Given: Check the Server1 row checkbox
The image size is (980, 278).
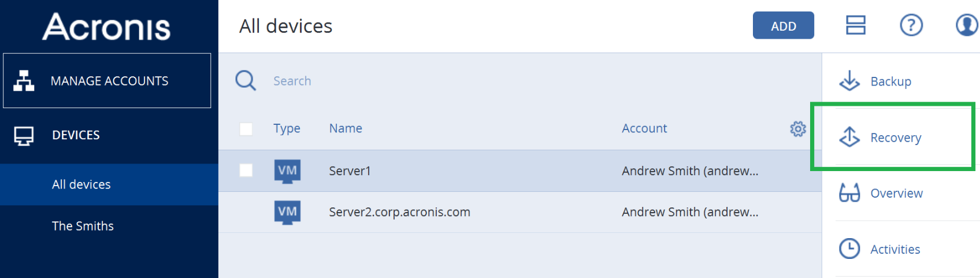Looking at the screenshot, I should 246,170.
